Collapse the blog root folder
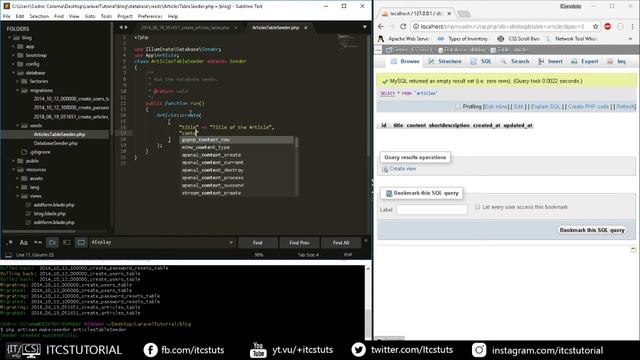This screenshot has height=360, width=640. (x=10, y=38)
